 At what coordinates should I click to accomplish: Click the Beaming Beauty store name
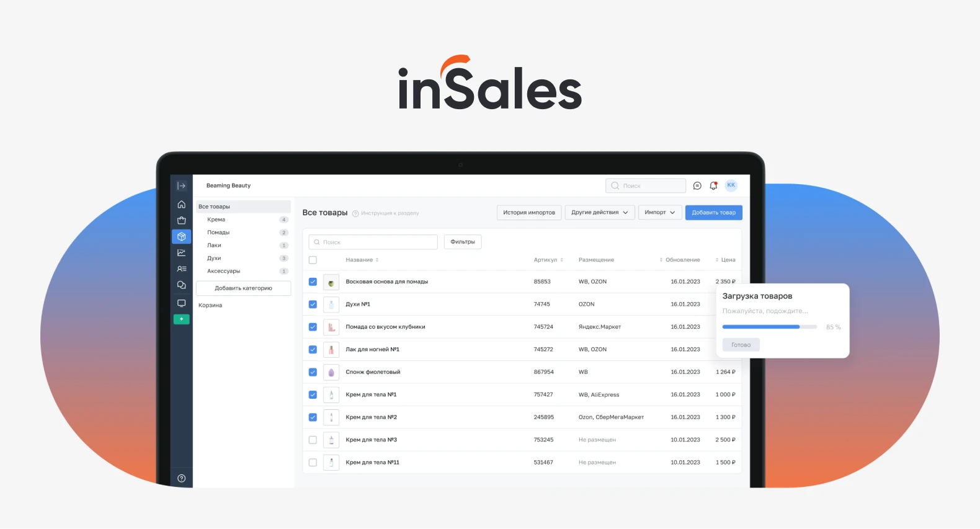point(228,185)
